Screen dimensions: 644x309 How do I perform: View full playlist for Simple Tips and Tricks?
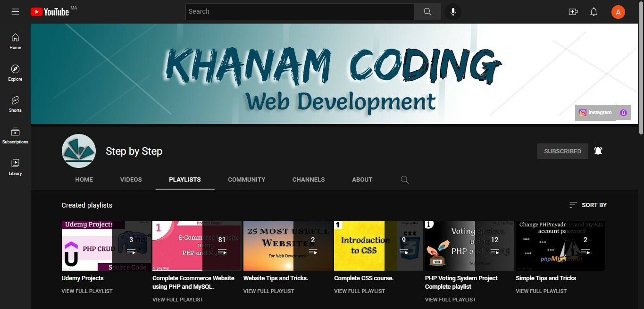pyautogui.click(x=541, y=291)
